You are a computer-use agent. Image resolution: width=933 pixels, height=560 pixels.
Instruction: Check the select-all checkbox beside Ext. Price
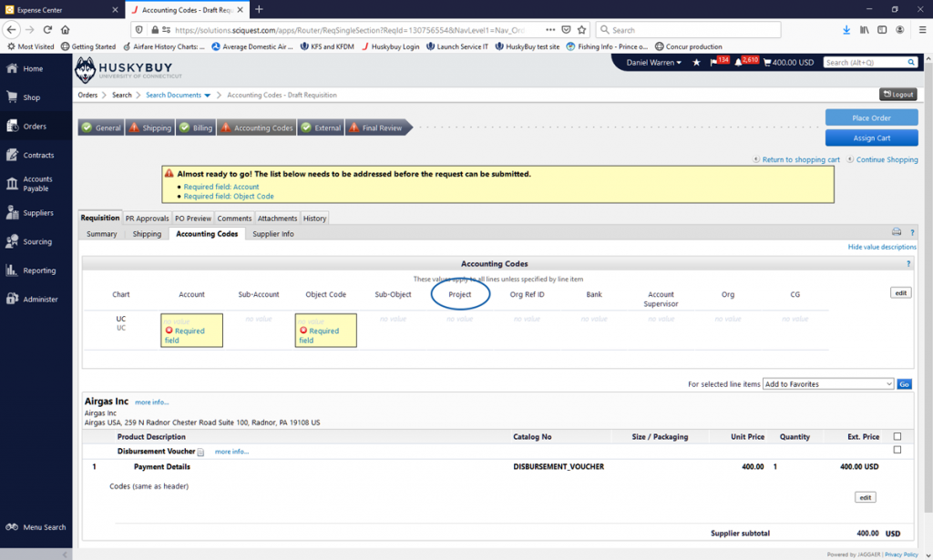(897, 436)
